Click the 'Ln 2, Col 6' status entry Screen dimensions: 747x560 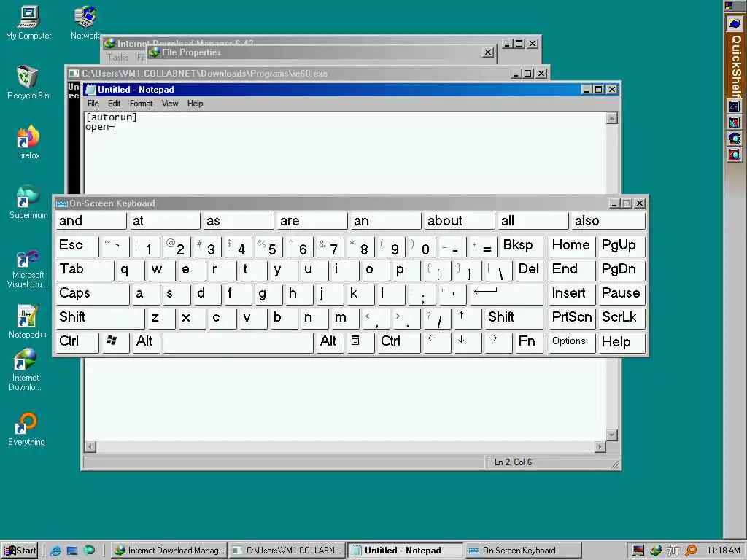[513, 462]
